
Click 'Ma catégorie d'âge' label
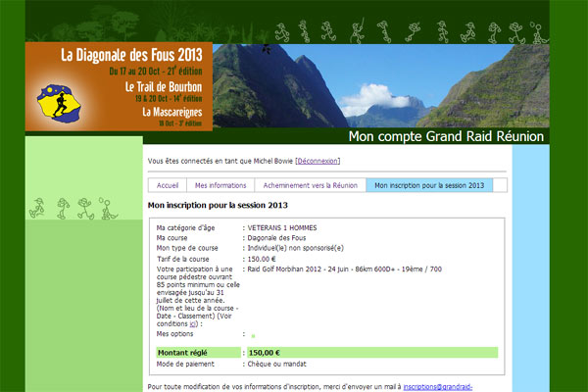coord(185,227)
